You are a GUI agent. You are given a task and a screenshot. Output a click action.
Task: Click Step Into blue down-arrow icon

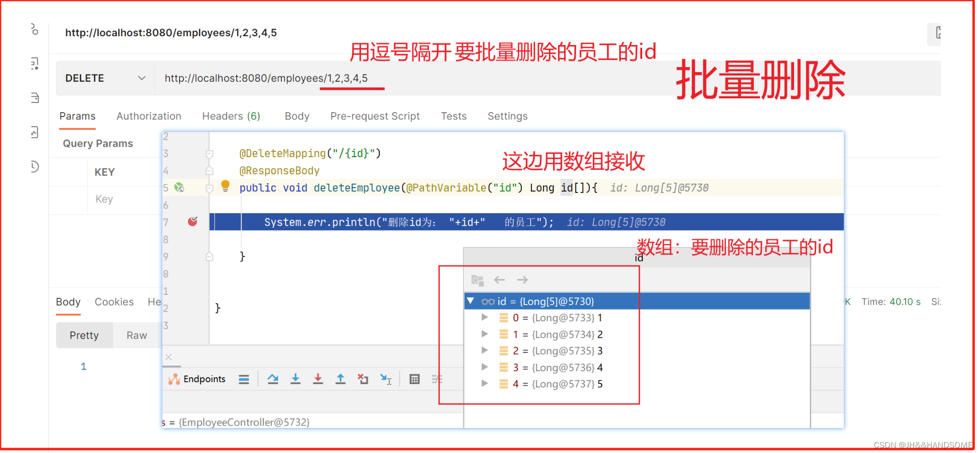295,379
